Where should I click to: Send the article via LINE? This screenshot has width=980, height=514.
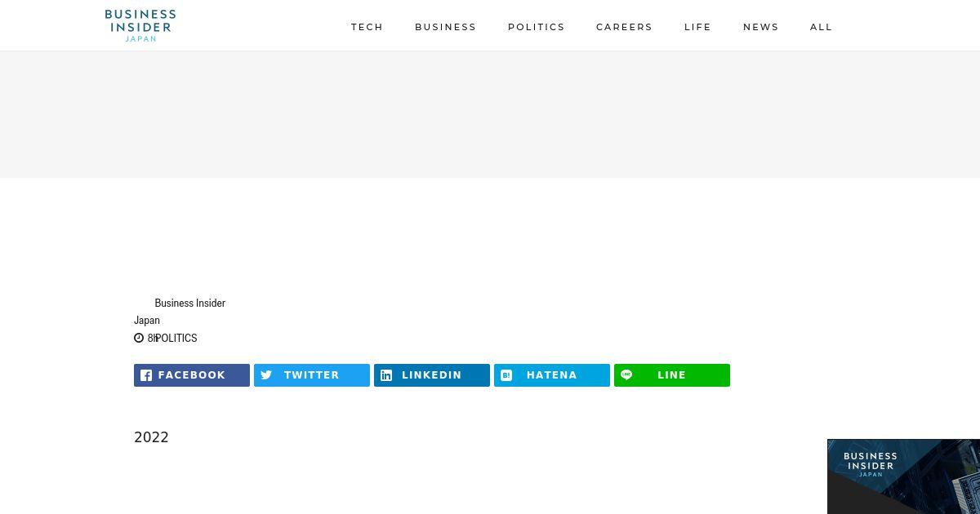[x=672, y=375]
